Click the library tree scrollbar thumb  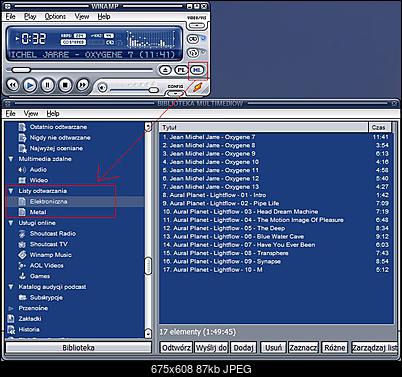(x=148, y=266)
